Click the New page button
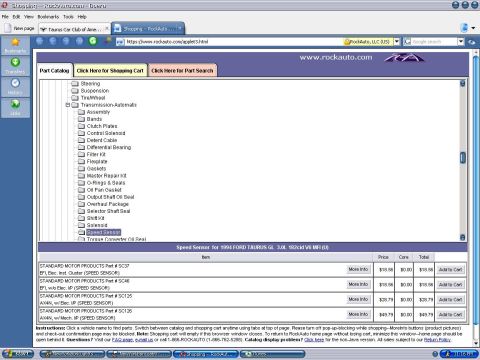This screenshot has width=480, height=360. coord(19,28)
